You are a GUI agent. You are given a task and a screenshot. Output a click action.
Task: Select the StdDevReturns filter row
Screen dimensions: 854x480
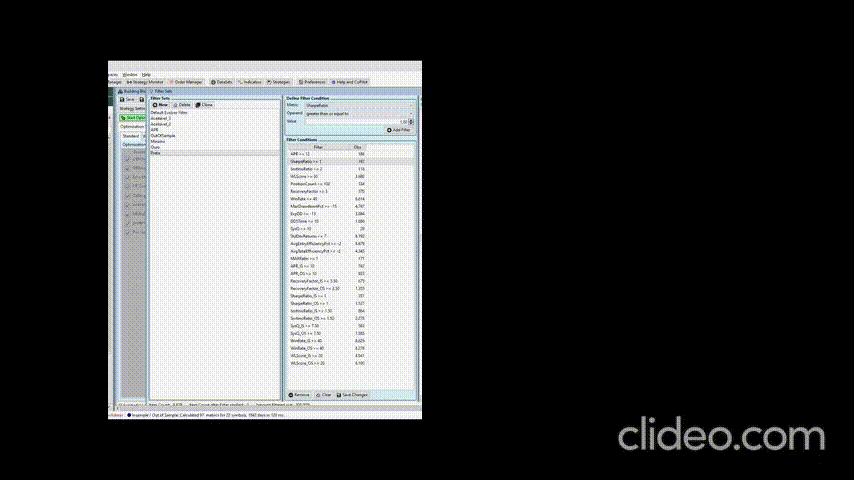pos(351,236)
